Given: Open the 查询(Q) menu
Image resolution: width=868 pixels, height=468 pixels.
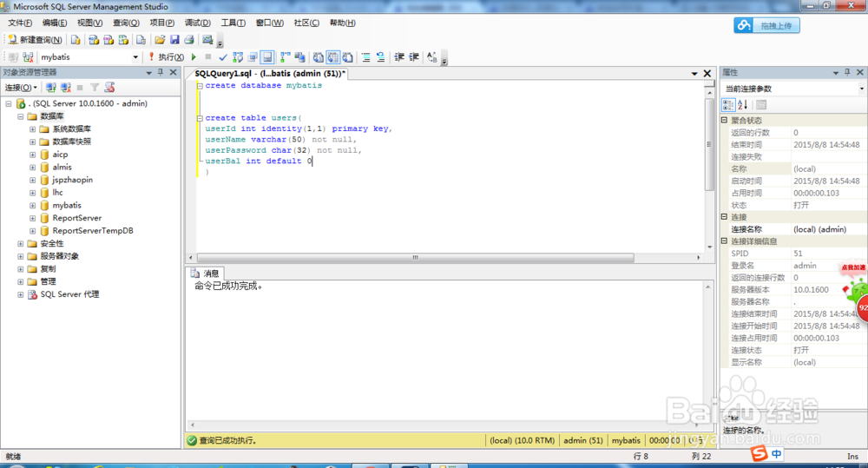Looking at the screenshot, I should pyautogui.click(x=126, y=23).
